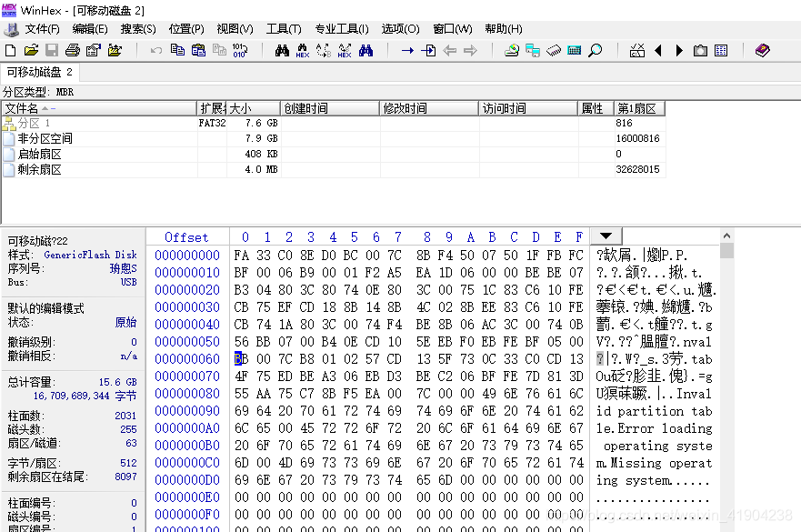Open the 编辑(E) menu

point(90,29)
